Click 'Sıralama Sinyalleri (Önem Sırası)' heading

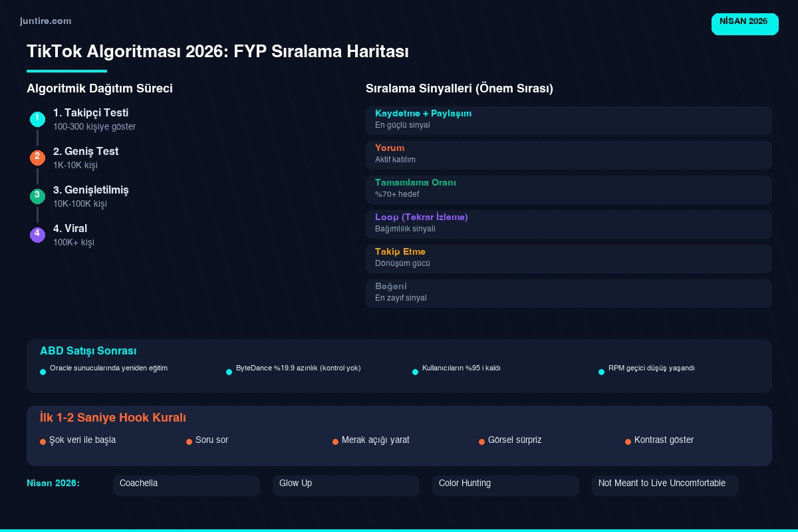click(460, 88)
